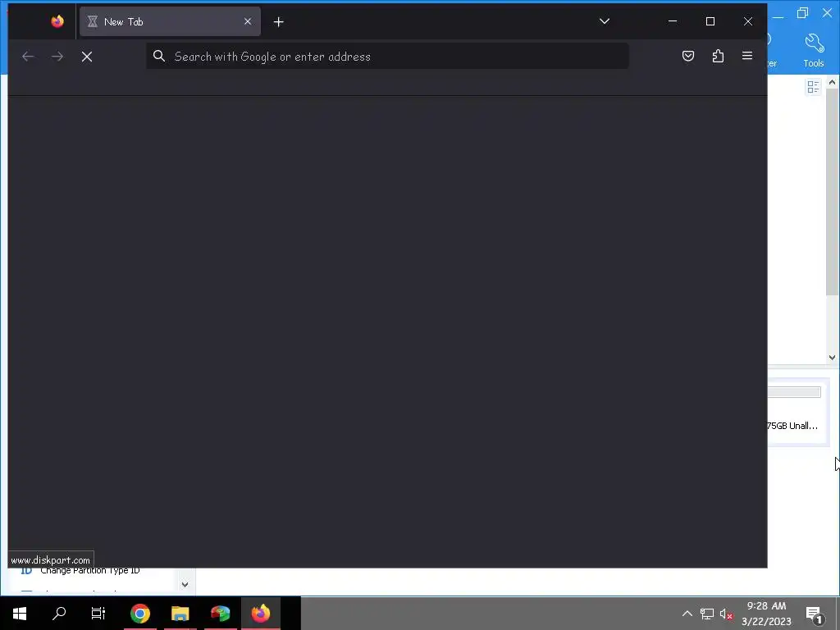The image size is (840, 630).
Task: Launch Google Chrome from the taskbar
Action: coord(140,614)
